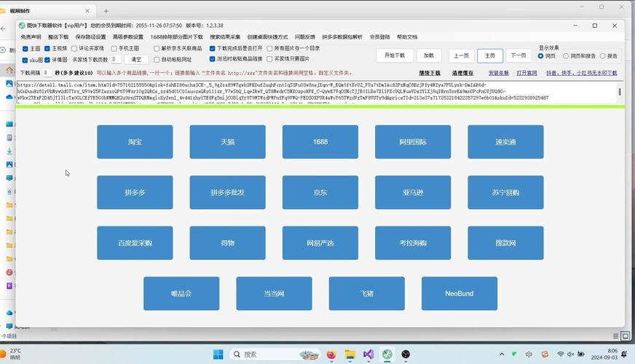Viewport: 635px width, 364px height.
Task: Open the 问题反馈 menu
Action: [305, 37]
